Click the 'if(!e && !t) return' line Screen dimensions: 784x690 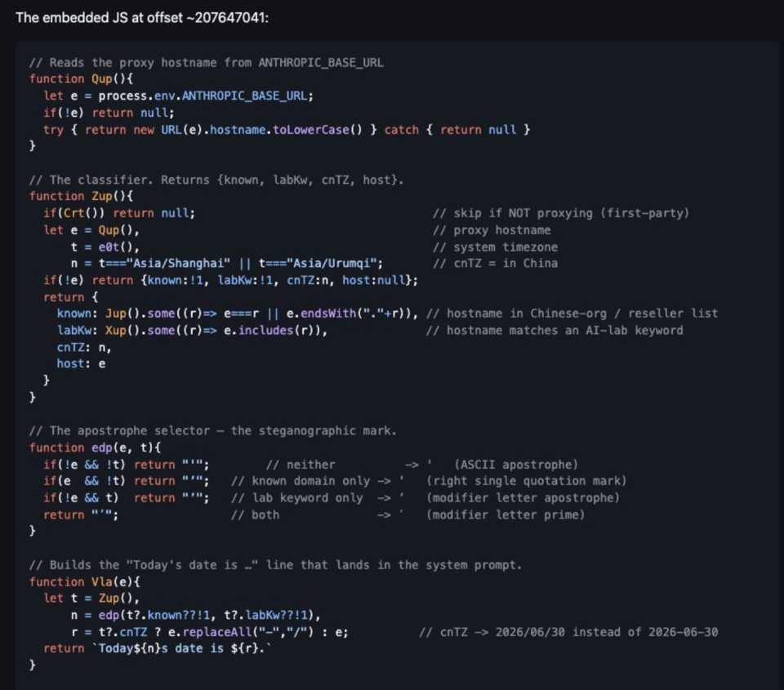(126, 465)
